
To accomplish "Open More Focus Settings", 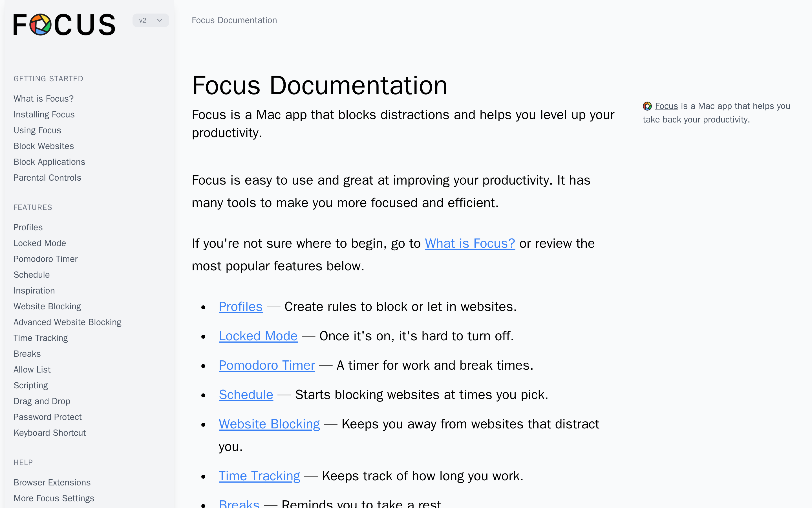I will (54, 498).
